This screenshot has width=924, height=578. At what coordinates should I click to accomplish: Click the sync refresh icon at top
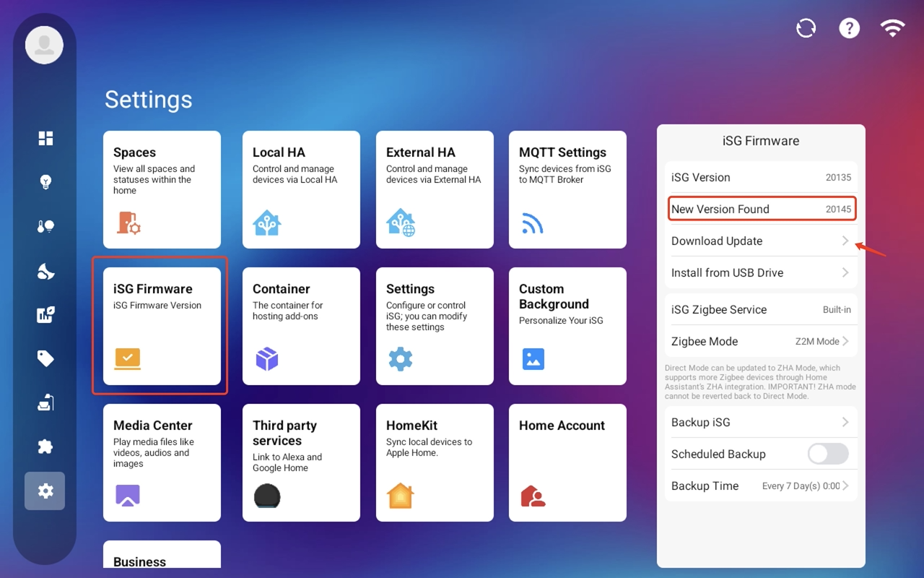click(806, 28)
